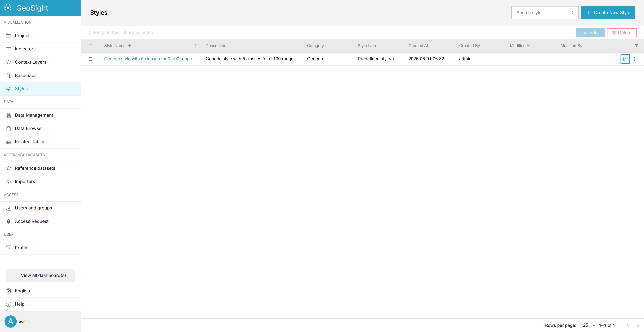Go to previous page arrow
644x332 pixels.
tap(628, 325)
